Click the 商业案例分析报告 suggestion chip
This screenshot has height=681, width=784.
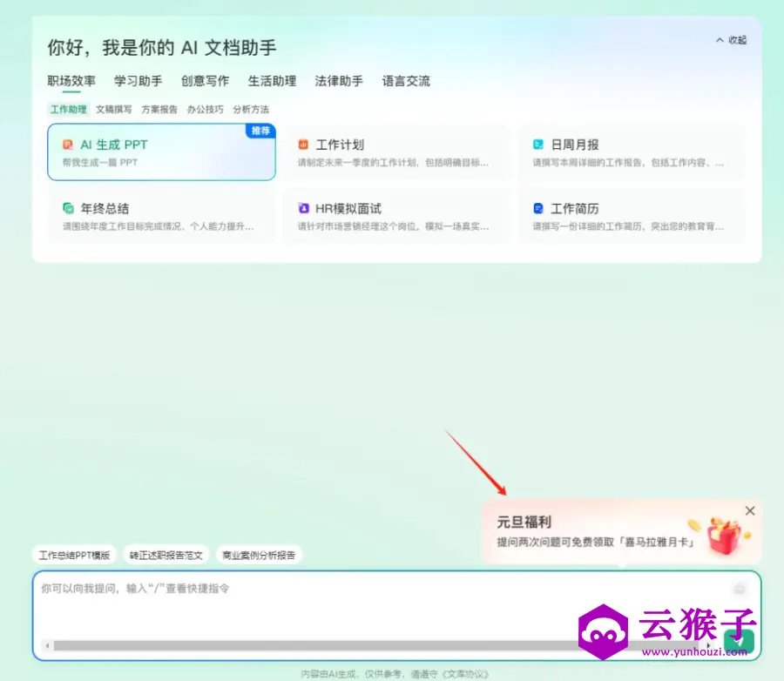[x=259, y=555]
